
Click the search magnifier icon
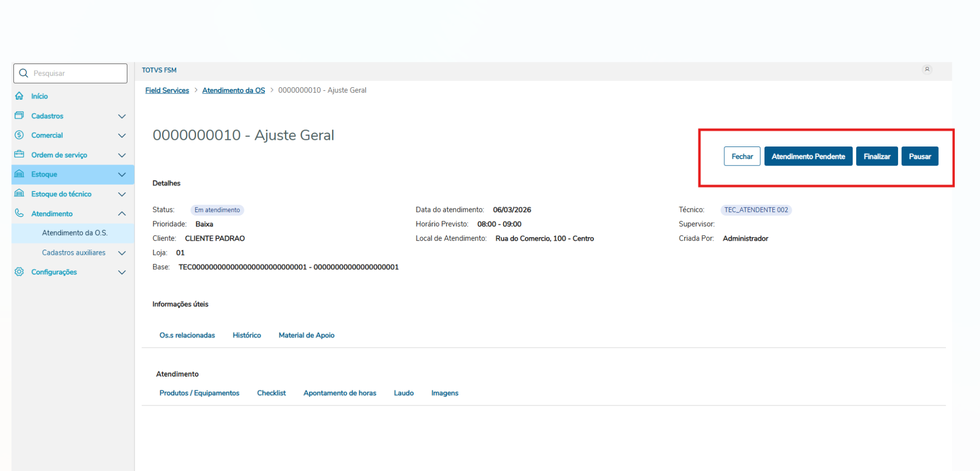click(x=23, y=73)
